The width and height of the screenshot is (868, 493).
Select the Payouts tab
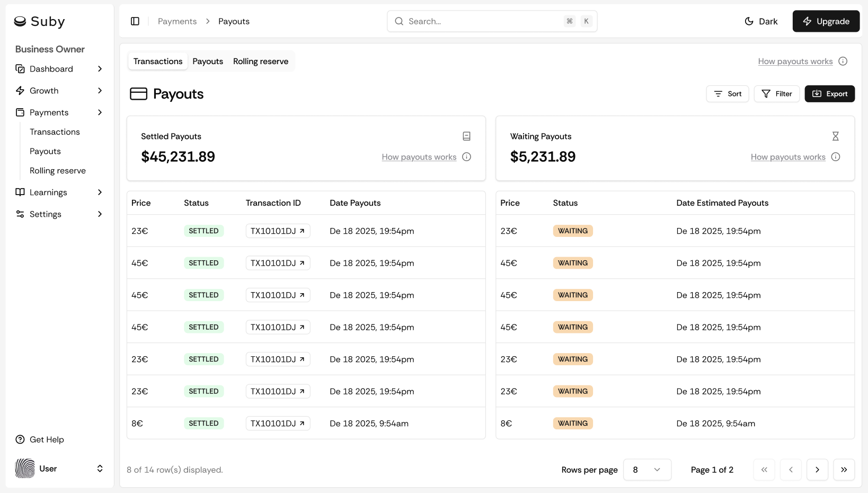(208, 61)
